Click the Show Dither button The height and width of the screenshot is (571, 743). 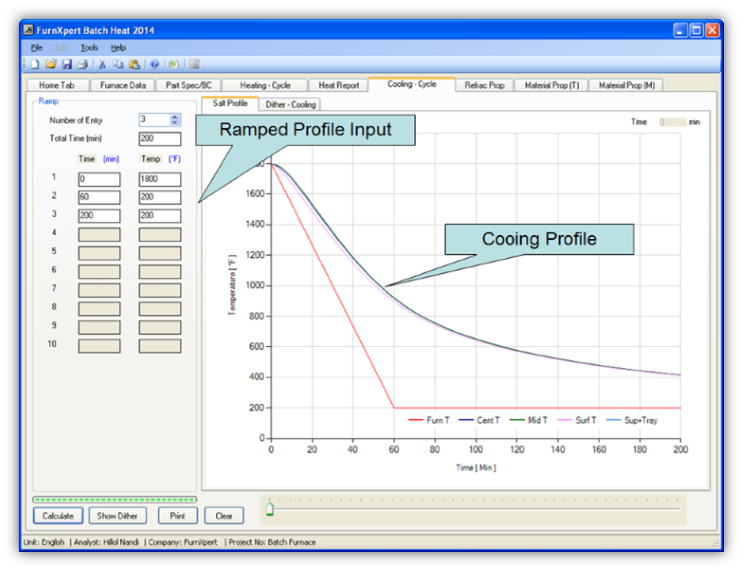coord(117,516)
